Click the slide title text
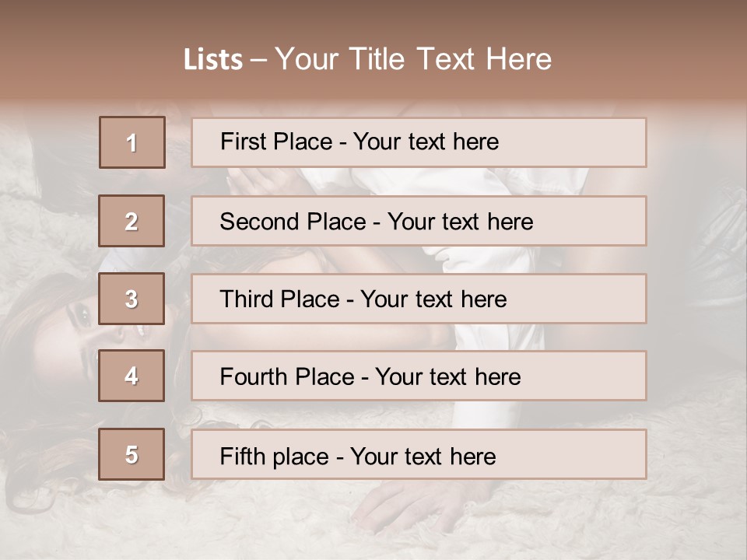747x560 pixels. pyautogui.click(x=367, y=59)
